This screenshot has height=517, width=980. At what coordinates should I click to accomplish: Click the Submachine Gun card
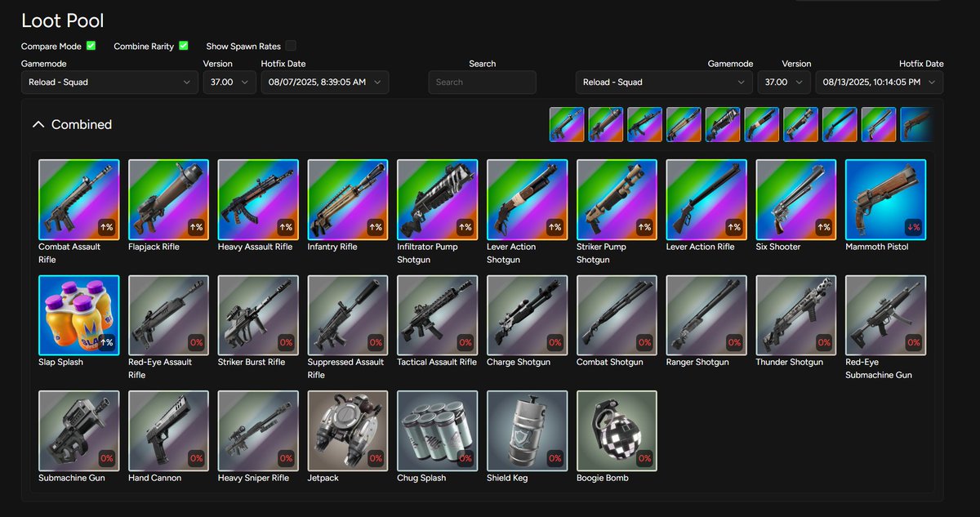pos(79,430)
